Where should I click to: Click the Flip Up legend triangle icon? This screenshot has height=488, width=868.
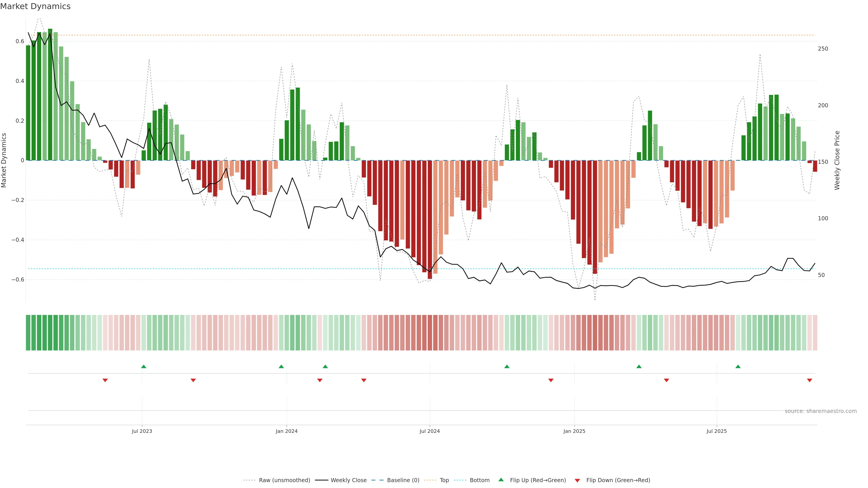501,480
